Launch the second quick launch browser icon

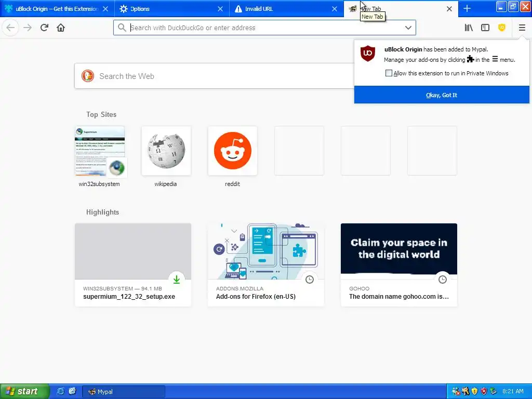[72, 391]
